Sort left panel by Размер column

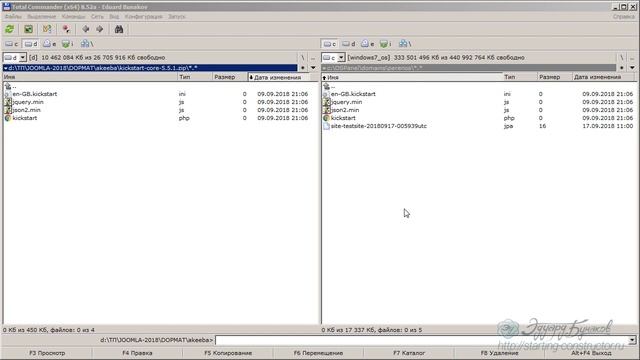click(230, 77)
